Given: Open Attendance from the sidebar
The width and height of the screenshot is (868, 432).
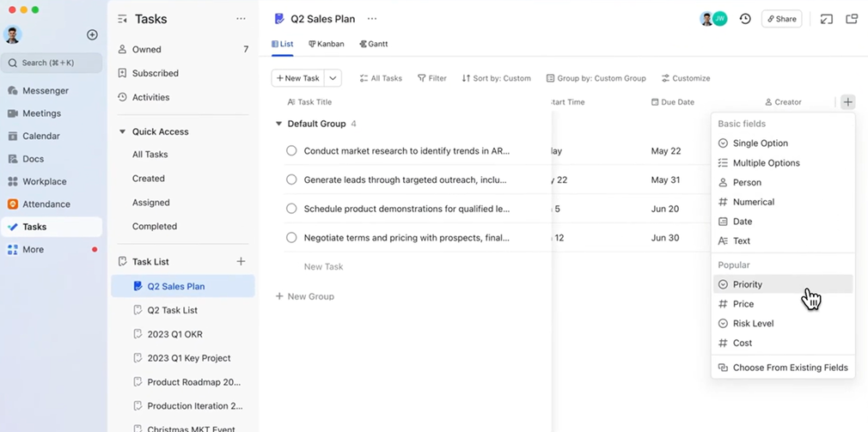Looking at the screenshot, I should click(x=46, y=204).
